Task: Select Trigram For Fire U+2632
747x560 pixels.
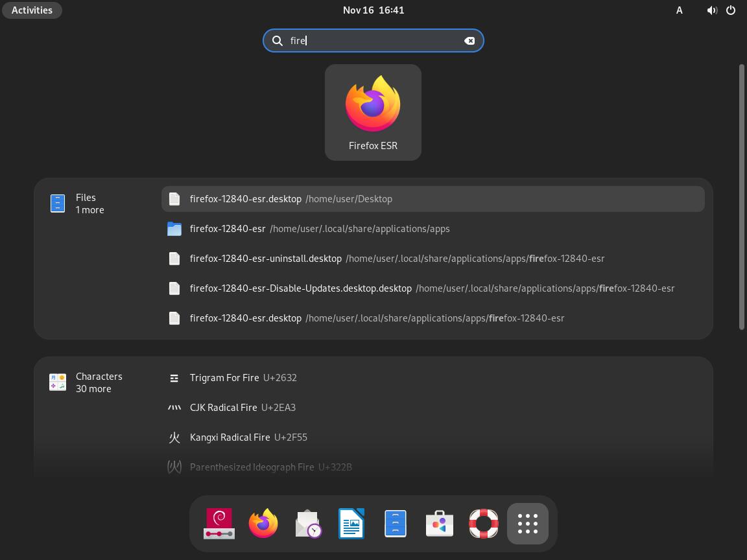Action: point(433,378)
